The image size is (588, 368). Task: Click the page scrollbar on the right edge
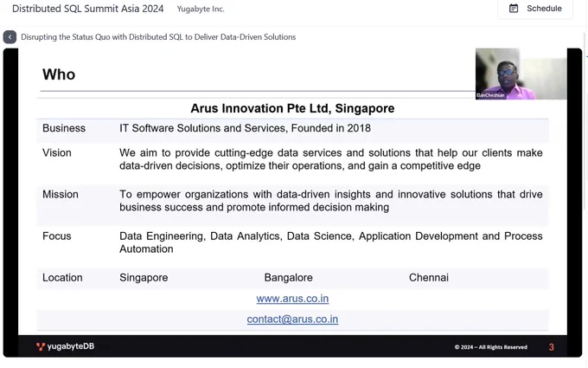pyautogui.click(x=585, y=120)
